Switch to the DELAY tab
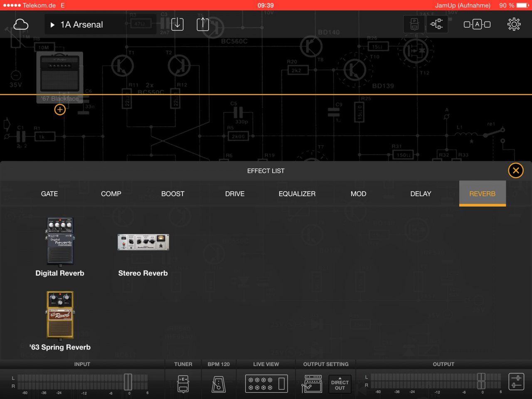 pos(421,194)
